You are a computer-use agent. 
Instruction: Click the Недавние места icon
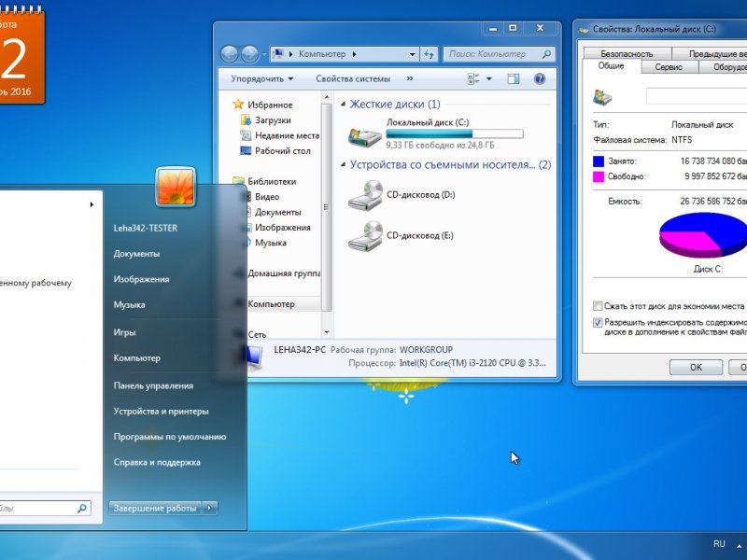tap(246, 135)
